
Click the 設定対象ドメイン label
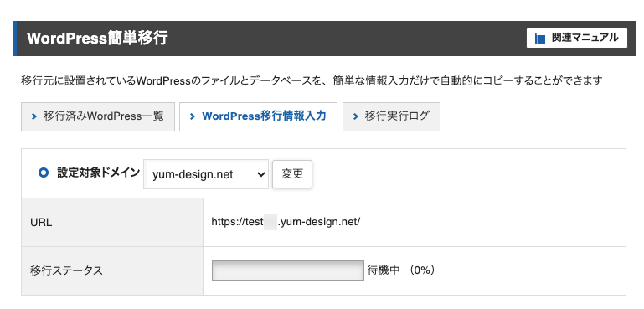point(99,173)
